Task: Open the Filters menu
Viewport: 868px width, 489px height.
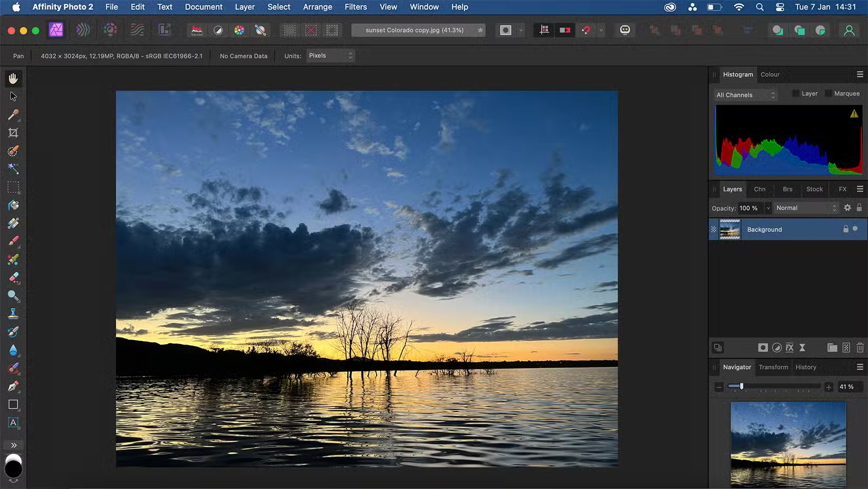Action: click(356, 7)
